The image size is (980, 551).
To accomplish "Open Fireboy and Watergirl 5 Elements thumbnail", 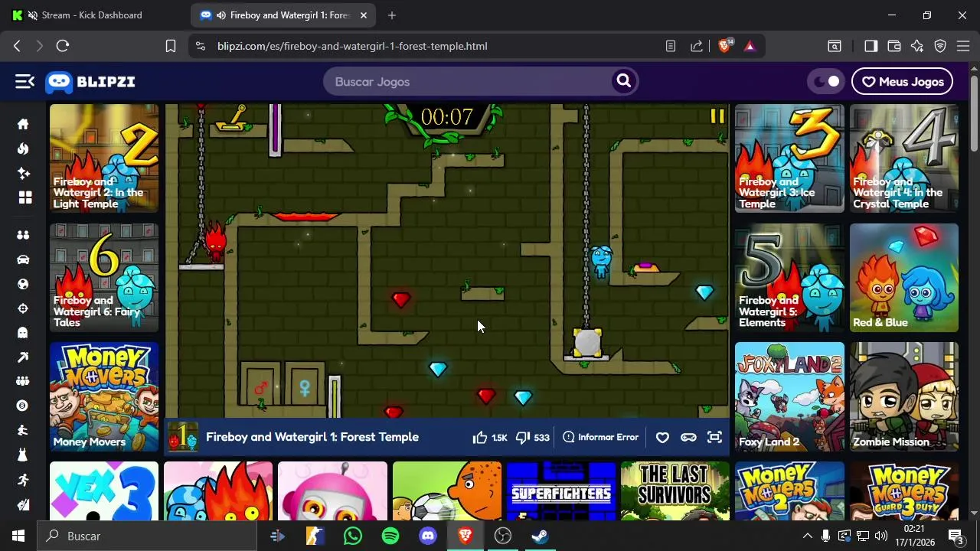I will 789,277.
